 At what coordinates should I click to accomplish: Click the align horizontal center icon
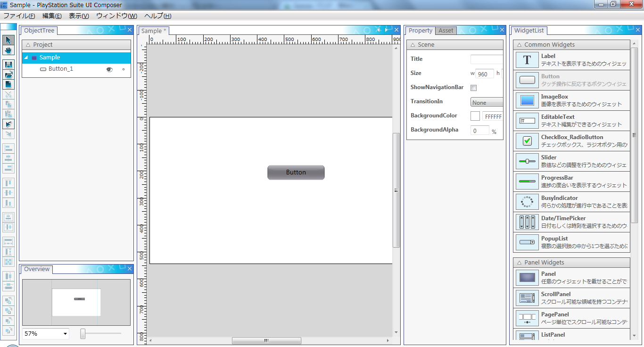point(8,158)
